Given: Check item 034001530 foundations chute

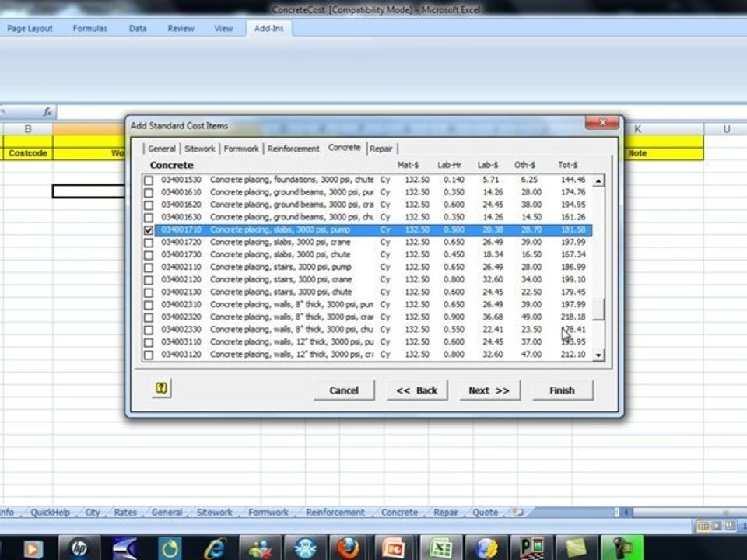Looking at the screenshot, I should 149,180.
